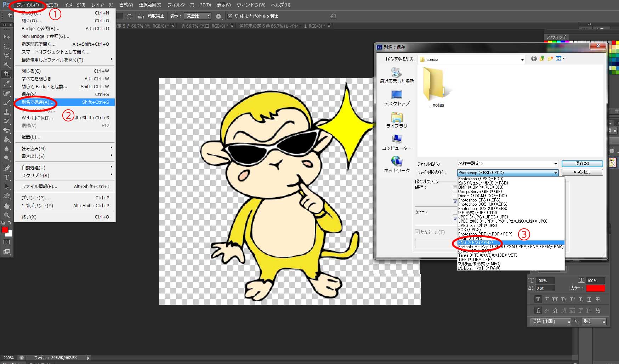
Task: Click crop options gear icon
Action: (218, 16)
